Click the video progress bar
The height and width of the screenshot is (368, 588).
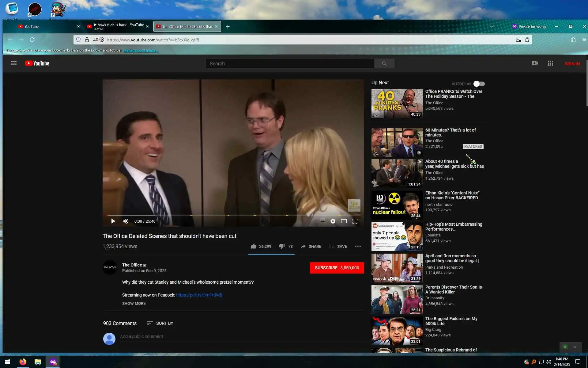(x=233, y=215)
